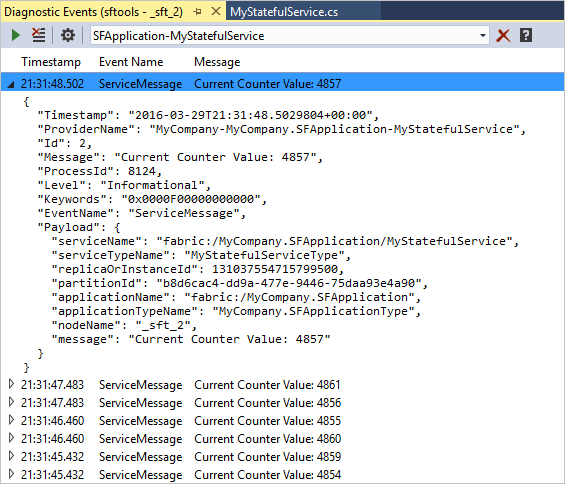Image resolution: width=565 pixels, height=484 pixels.
Task: Click the "serviceTypeName" line
Action: click(201, 255)
